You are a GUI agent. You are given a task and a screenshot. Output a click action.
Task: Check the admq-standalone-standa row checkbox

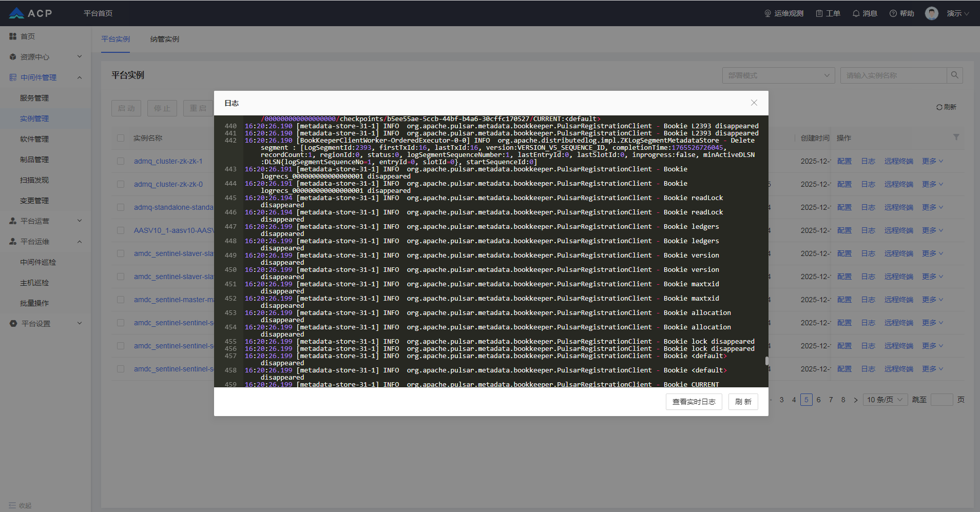click(x=121, y=207)
